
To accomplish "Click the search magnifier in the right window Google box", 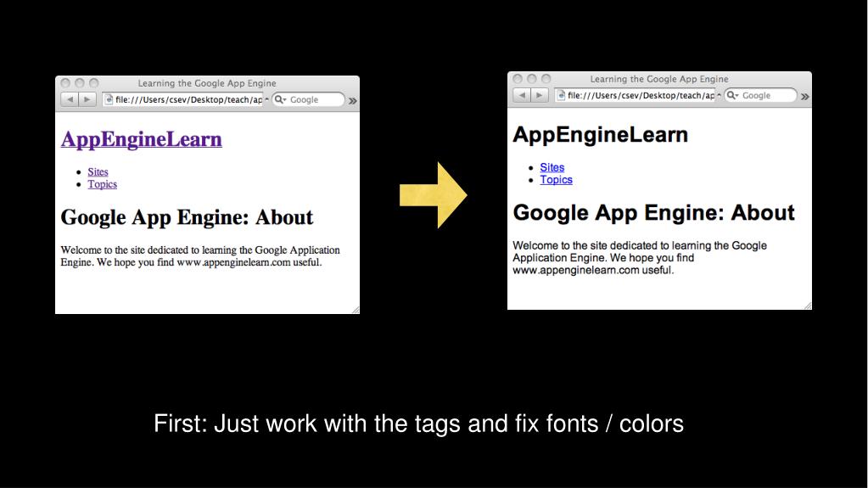I will coord(732,95).
